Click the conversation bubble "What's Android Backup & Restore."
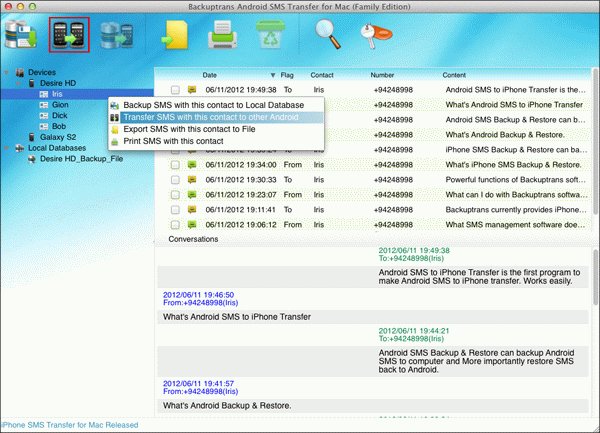Viewport: 600px width, 433px height. pyautogui.click(x=227, y=405)
